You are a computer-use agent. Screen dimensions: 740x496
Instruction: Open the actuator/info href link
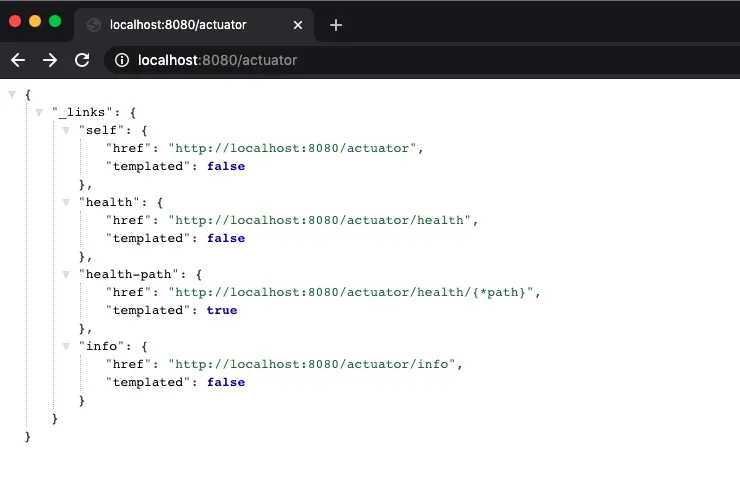(312, 364)
